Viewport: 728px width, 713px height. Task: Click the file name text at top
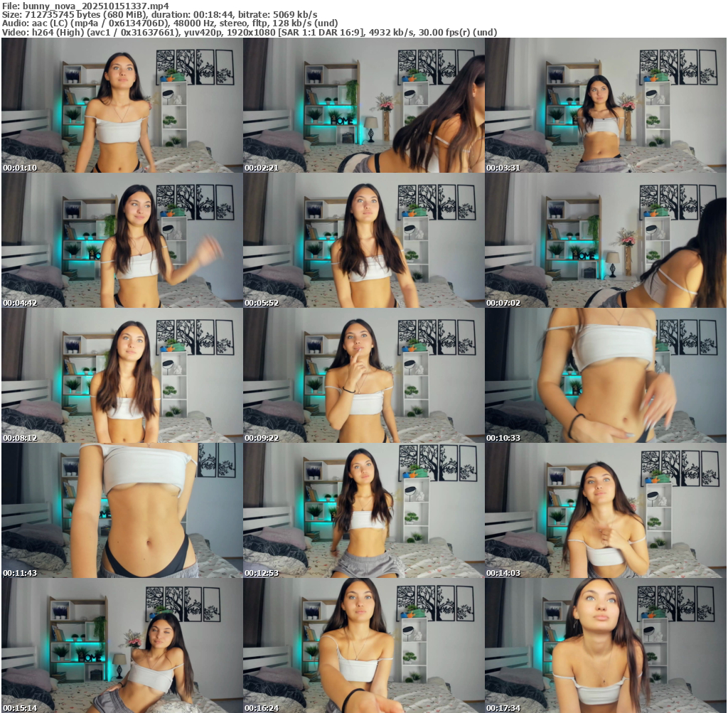pos(85,5)
